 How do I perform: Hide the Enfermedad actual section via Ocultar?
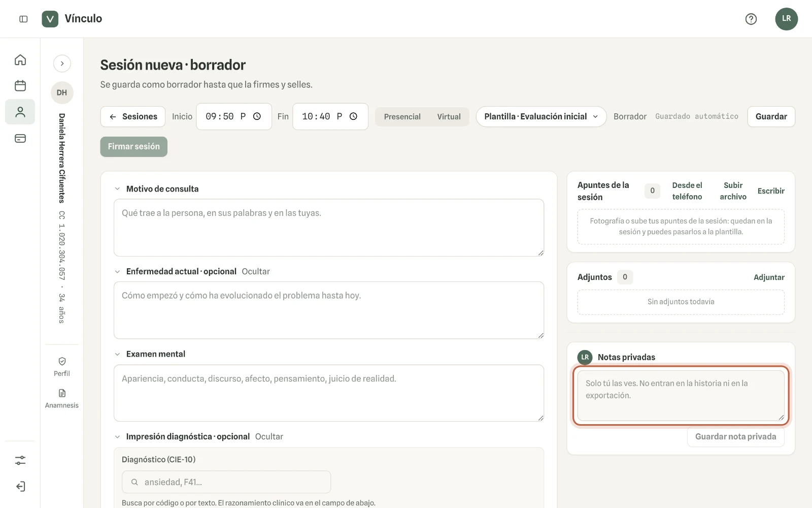(x=256, y=272)
